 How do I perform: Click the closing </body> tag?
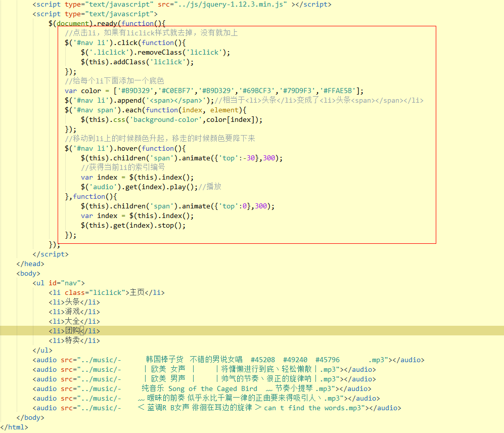click(30, 417)
